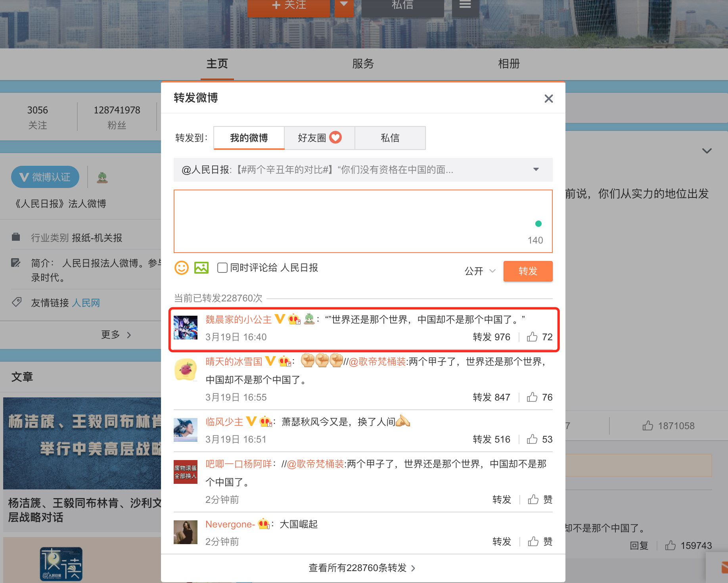Image resolution: width=728 pixels, height=583 pixels.
Task: Click the 友情链接 tag icon
Action: tap(17, 302)
